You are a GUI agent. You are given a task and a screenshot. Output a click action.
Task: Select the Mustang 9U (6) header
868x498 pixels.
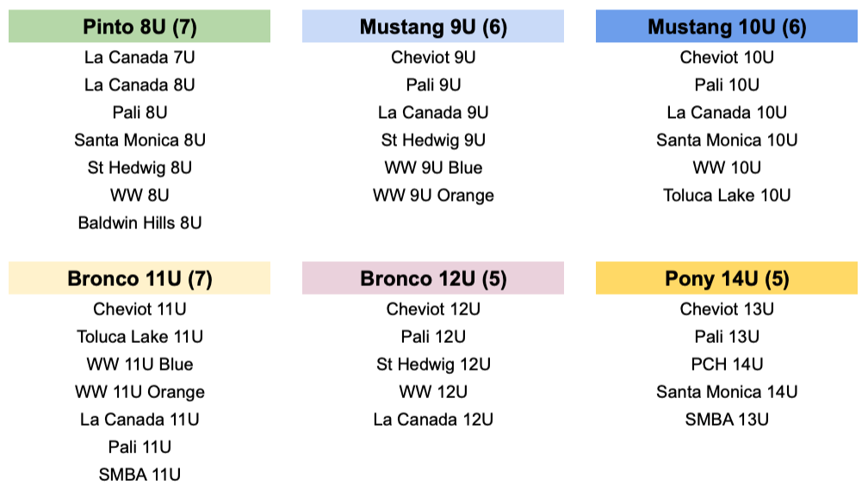433,26
